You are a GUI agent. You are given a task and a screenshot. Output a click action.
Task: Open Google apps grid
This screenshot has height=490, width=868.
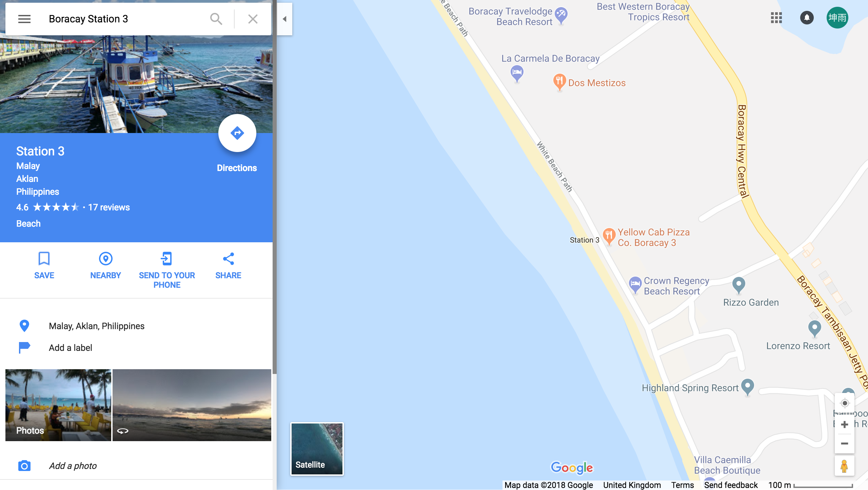[x=776, y=18]
